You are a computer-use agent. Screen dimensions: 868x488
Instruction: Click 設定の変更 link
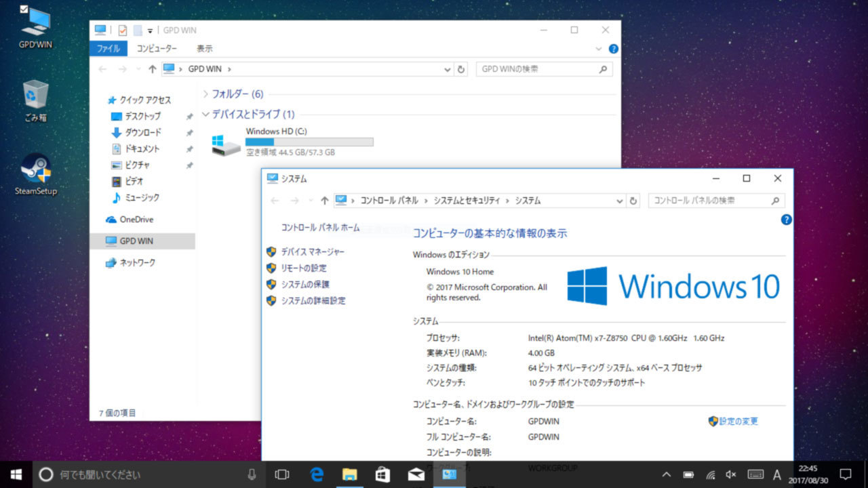[738, 421]
